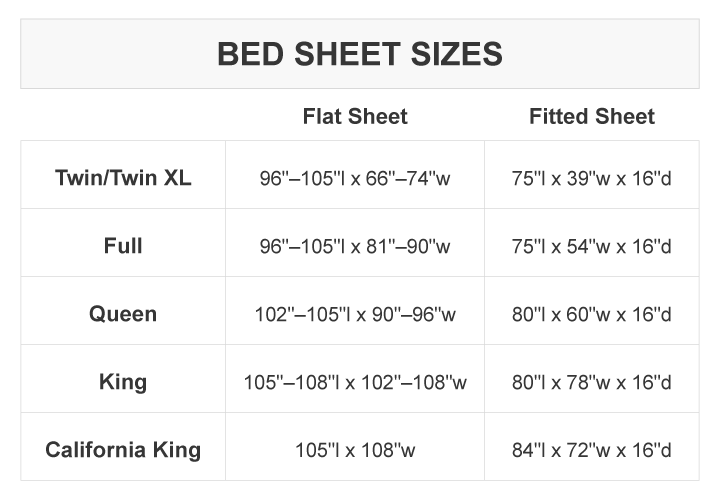Image resolution: width=720 pixels, height=500 pixels.
Task: Select the Full fitted sheet size cell
Action: [x=592, y=246]
